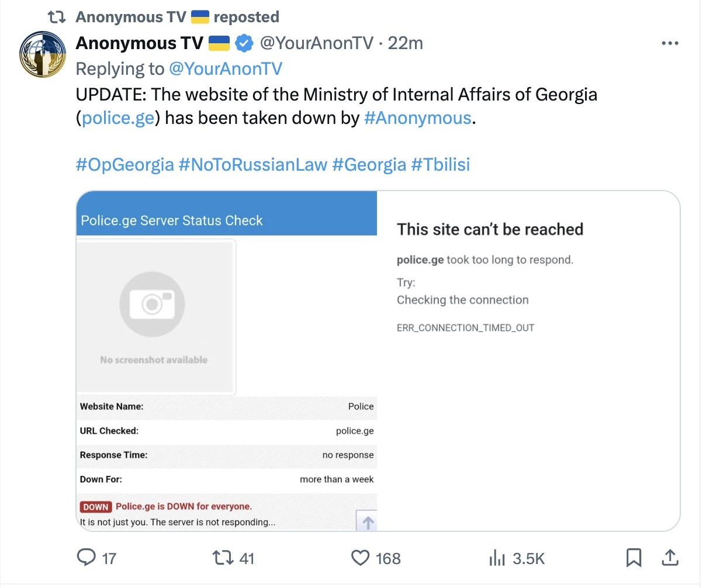Open the #OpGeorgia hashtag

(x=125, y=165)
